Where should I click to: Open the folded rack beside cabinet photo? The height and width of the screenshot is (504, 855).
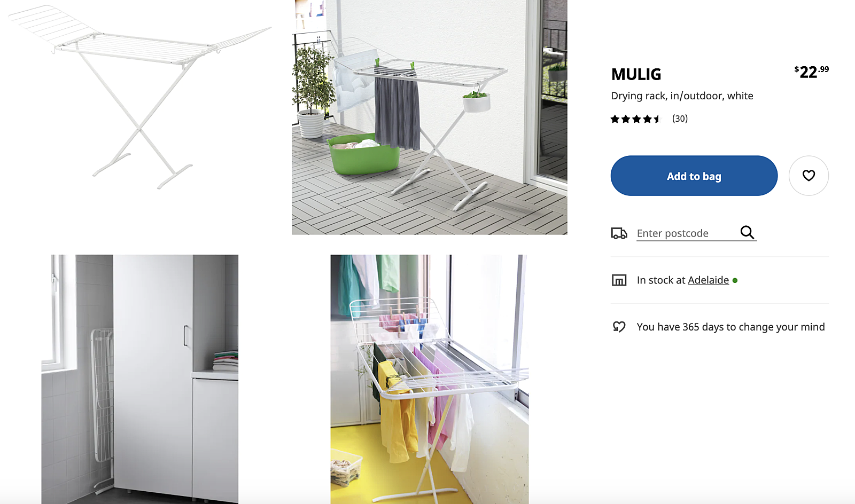(x=140, y=379)
